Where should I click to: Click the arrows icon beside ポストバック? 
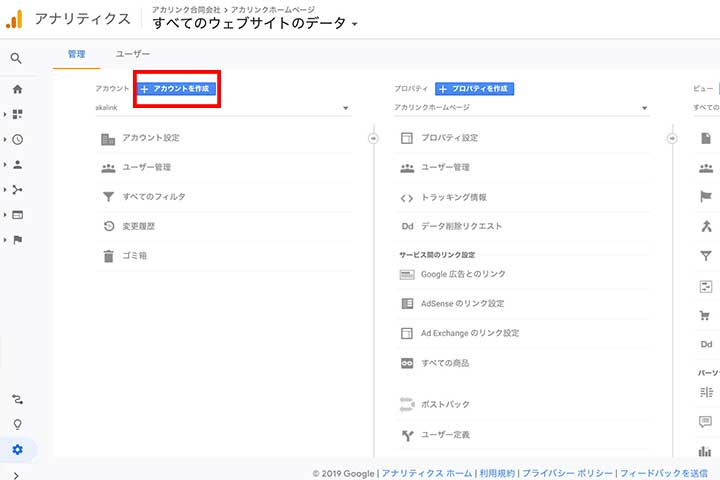pos(407,404)
